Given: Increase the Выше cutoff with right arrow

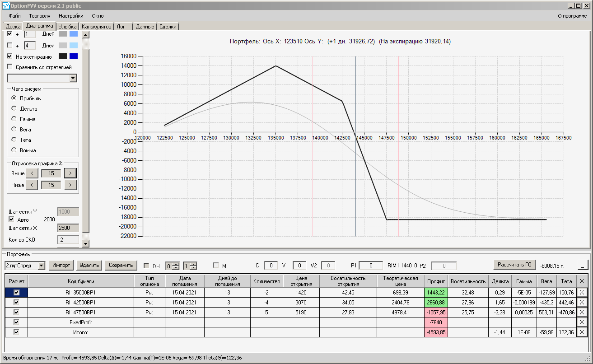Looking at the screenshot, I should pos(70,173).
